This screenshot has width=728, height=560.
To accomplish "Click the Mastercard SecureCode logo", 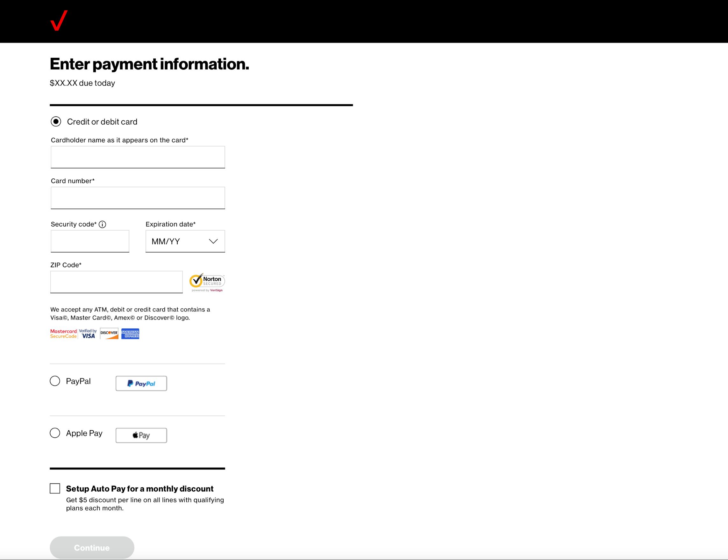I will (x=63, y=334).
